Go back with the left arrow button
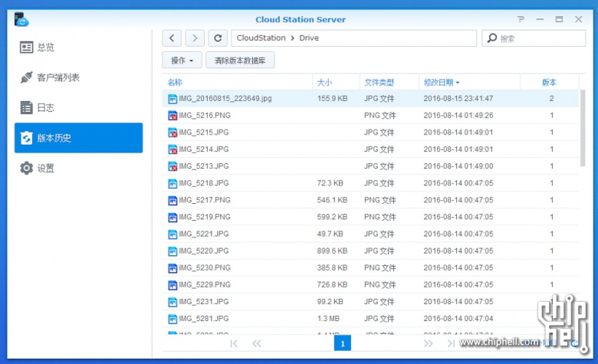598x364 pixels. pos(172,38)
